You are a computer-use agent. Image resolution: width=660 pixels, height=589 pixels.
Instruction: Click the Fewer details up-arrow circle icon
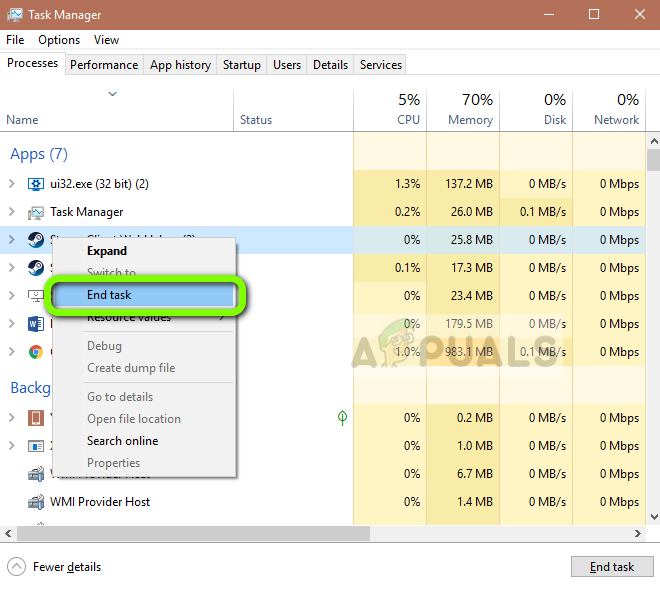(17, 567)
